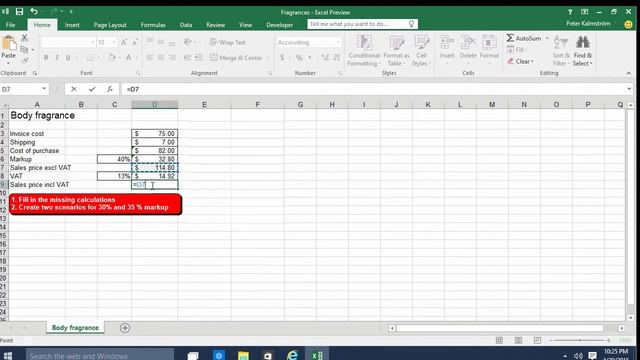Open the font size dropdown

pos(114,42)
